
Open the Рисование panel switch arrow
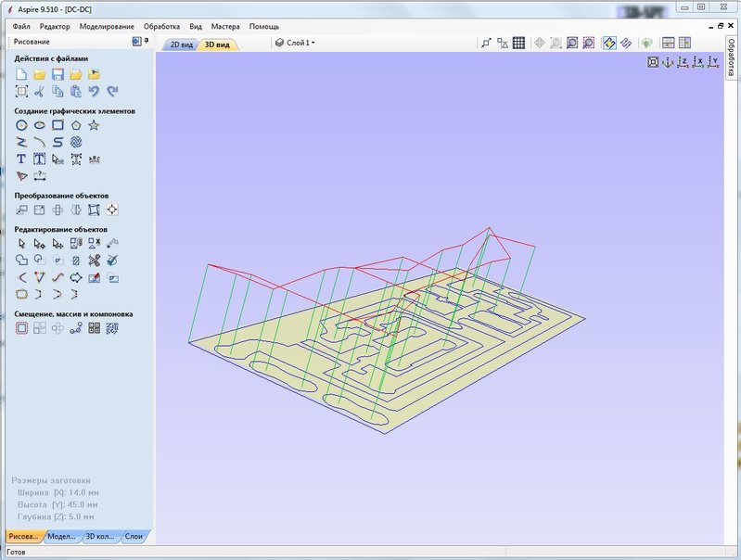coord(135,42)
